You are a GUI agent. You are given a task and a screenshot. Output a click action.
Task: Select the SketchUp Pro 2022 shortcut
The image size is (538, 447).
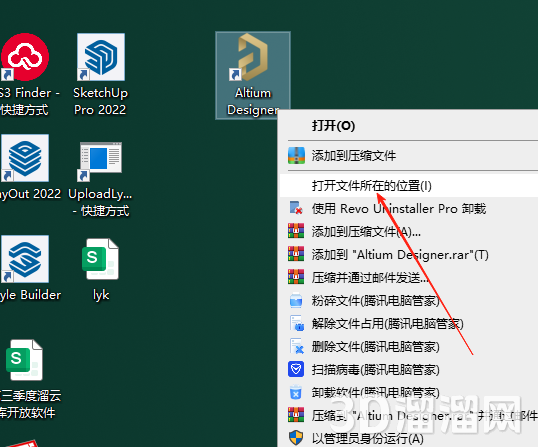[100, 75]
